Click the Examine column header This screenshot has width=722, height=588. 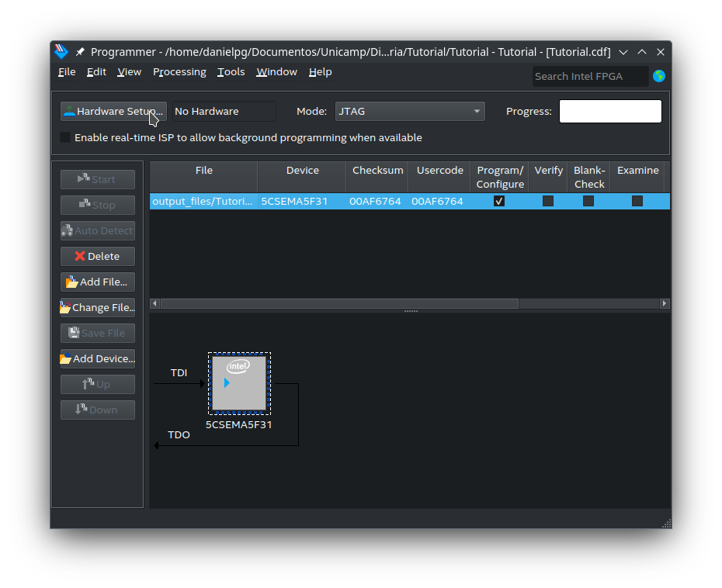coord(637,177)
